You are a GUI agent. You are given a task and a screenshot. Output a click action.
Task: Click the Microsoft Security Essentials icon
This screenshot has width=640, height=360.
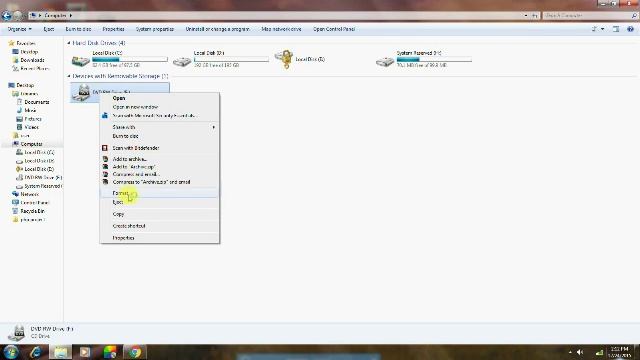point(105,116)
